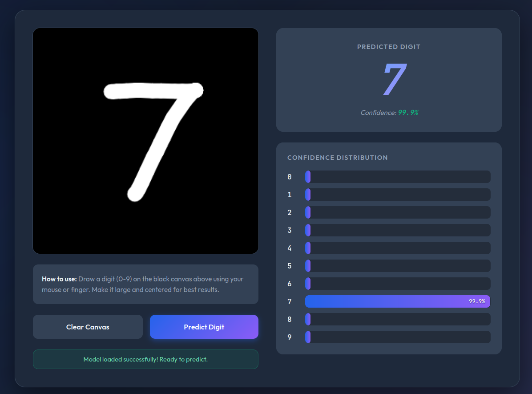Click the How to use instructions box

(x=145, y=284)
